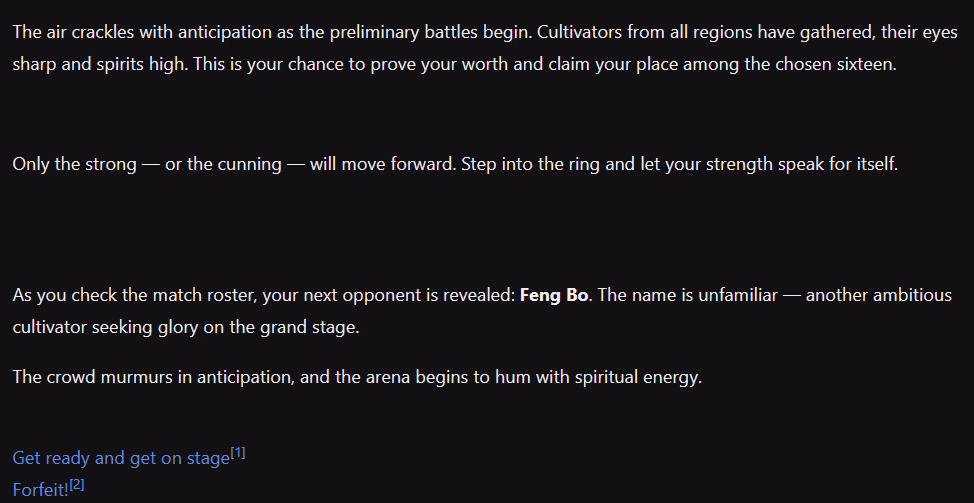Click the phrase 'The name is unfamiliar'
974x503 pixels.
[686, 295]
